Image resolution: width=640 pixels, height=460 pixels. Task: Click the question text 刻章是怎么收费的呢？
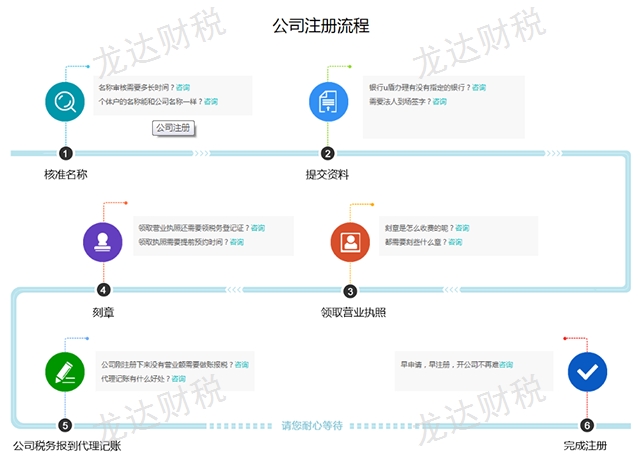coord(420,228)
